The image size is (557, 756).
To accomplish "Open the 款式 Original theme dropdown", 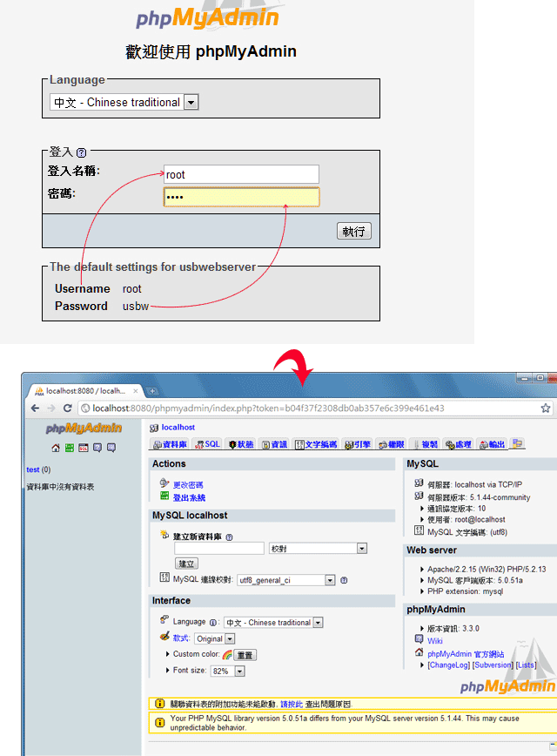I will [x=215, y=638].
